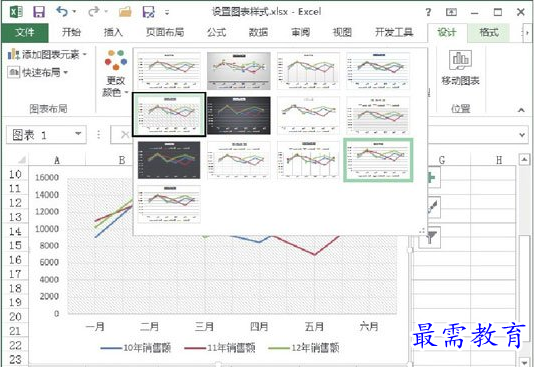Click the Excel application logo icon
The image size is (534, 367).
pos(16,12)
